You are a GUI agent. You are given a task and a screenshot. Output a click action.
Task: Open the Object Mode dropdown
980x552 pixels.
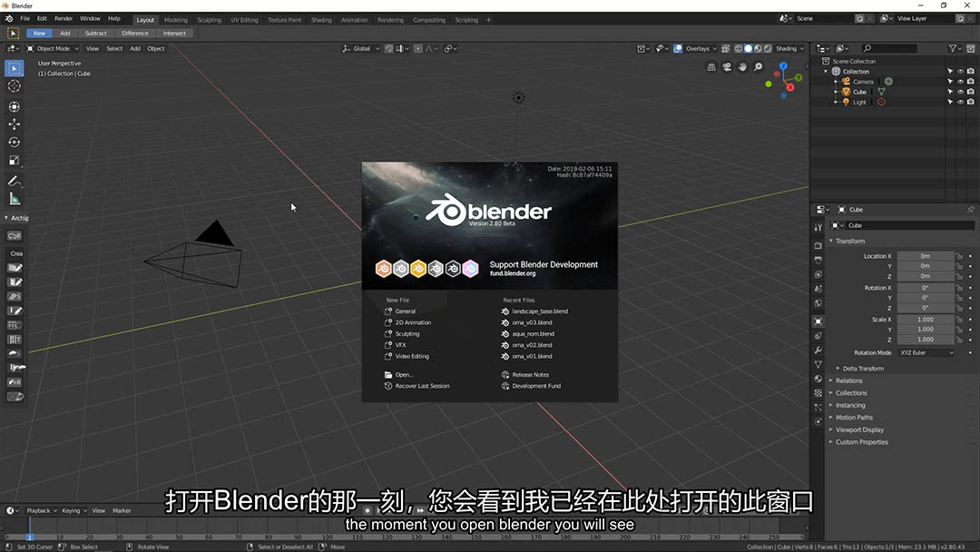[53, 48]
